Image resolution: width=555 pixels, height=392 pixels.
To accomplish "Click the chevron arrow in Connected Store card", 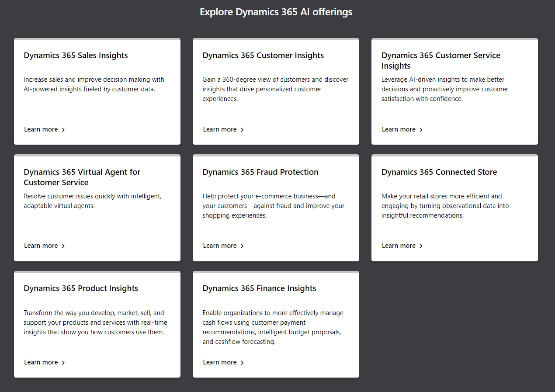I will pos(421,246).
